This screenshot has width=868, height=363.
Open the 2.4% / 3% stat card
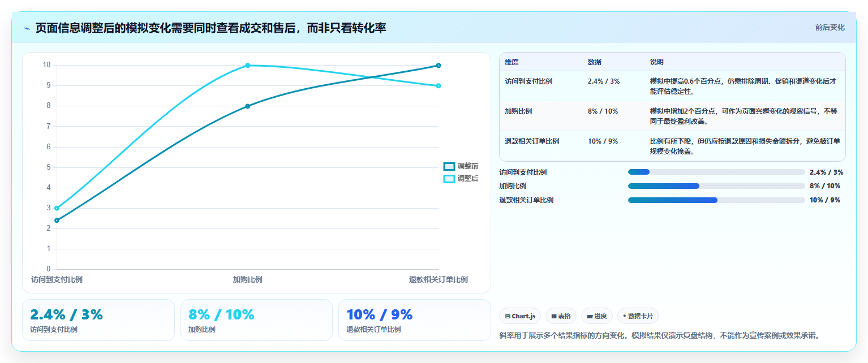point(98,320)
